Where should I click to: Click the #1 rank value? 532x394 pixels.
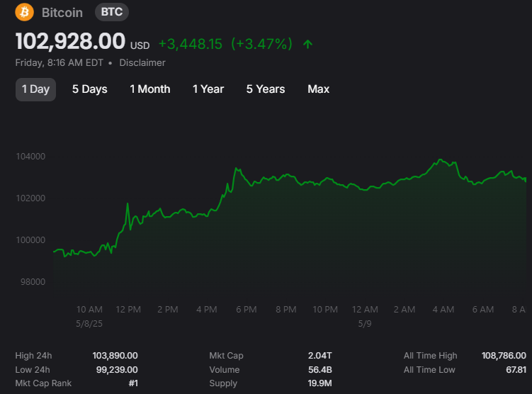(x=133, y=383)
